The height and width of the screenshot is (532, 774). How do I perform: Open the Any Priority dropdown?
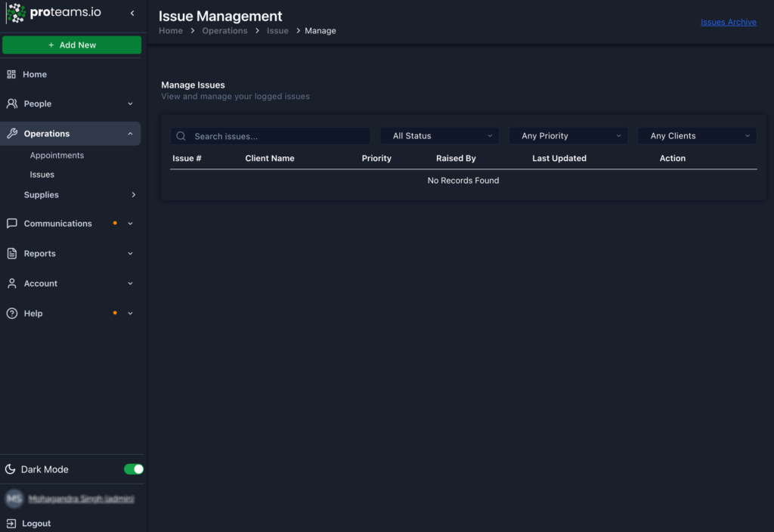pyautogui.click(x=568, y=135)
